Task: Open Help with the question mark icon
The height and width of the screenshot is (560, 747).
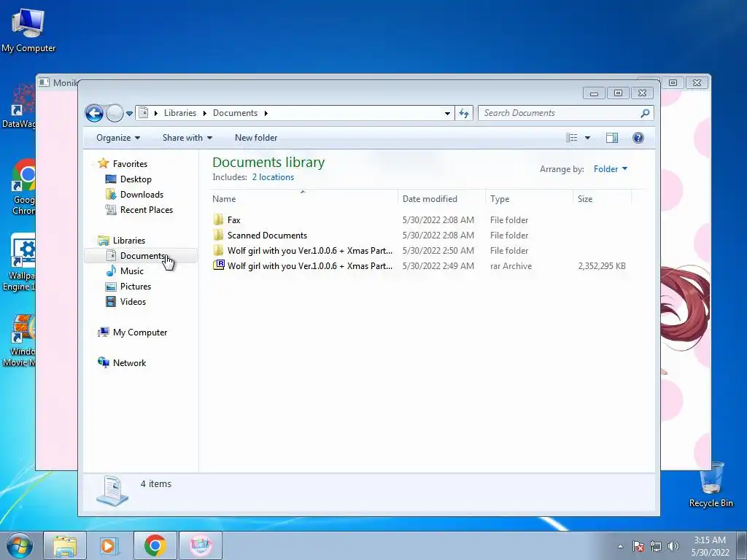Action: click(638, 138)
